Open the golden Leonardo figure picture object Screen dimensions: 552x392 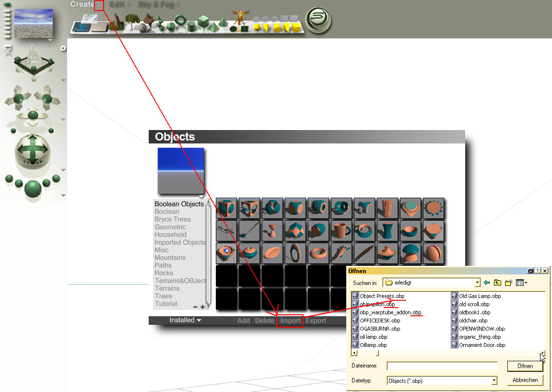click(240, 18)
